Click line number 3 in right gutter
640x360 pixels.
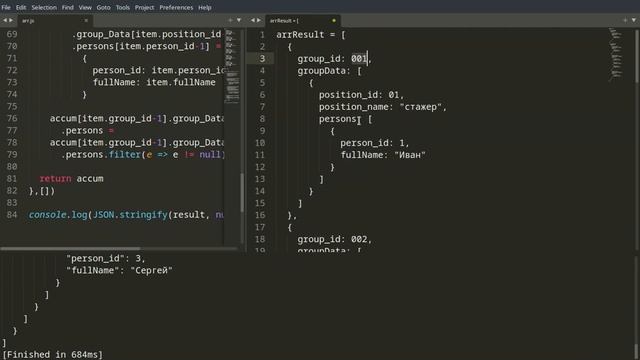coord(262,58)
